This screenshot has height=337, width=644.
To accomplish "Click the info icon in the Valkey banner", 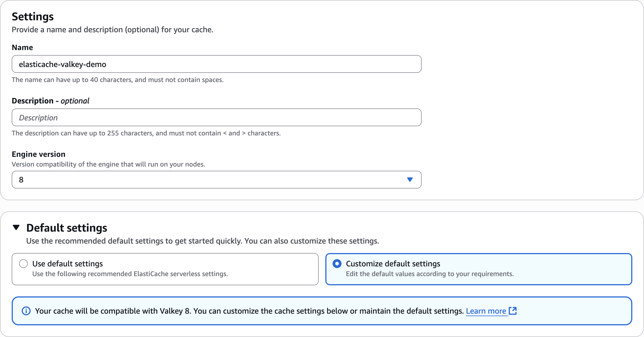I will click(x=26, y=311).
